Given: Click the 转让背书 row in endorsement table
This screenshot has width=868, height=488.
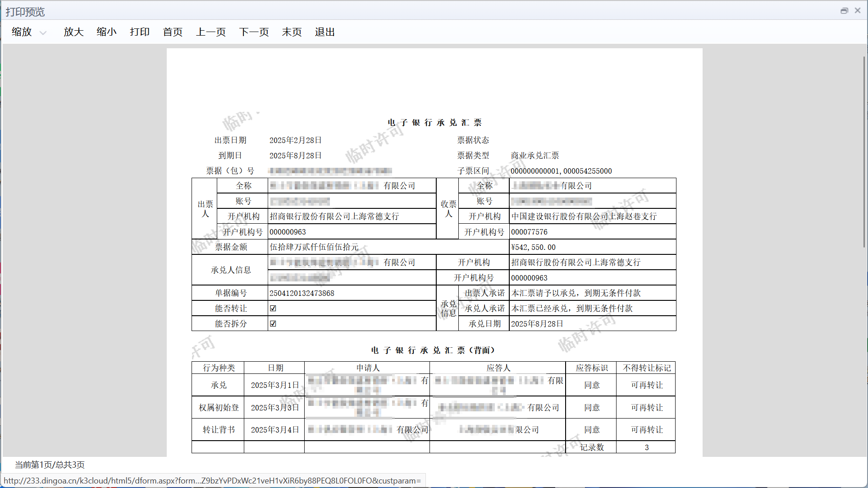Looking at the screenshot, I should [x=219, y=430].
